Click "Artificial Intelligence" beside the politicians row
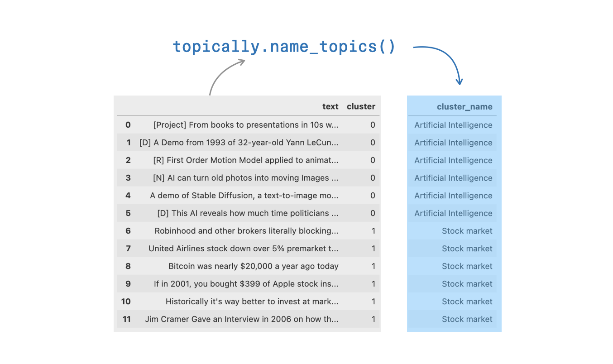 (453, 213)
